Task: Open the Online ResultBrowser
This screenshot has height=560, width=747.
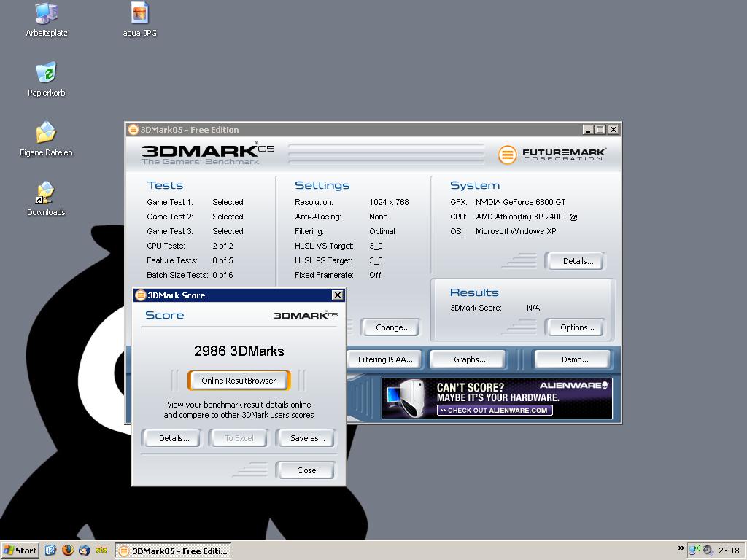Action: click(x=239, y=381)
